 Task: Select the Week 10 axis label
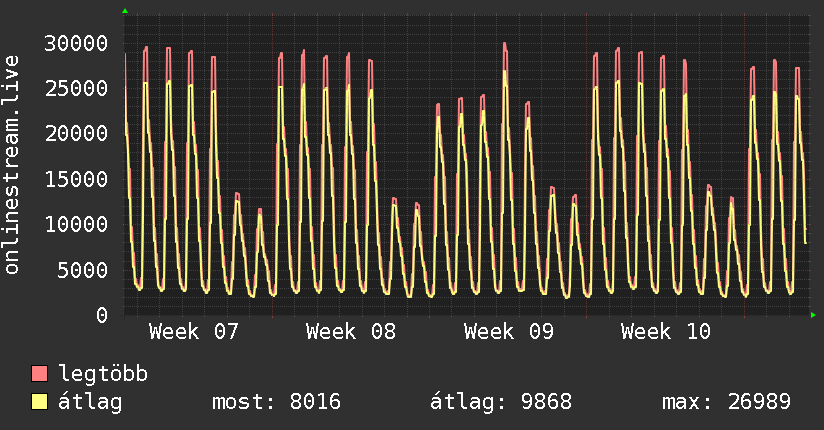665,332
